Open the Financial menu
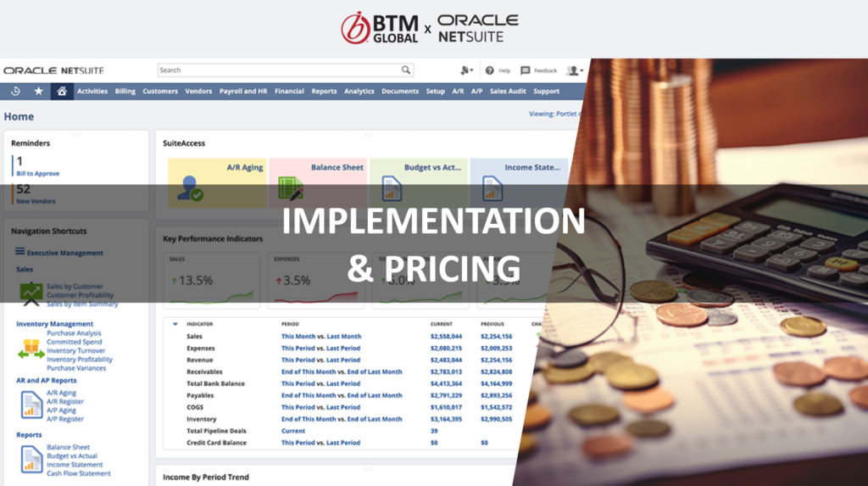 tap(289, 92)
